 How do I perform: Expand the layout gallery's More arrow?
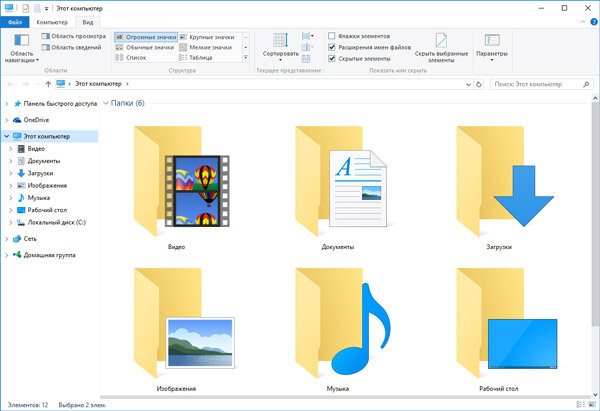(246, 57)
